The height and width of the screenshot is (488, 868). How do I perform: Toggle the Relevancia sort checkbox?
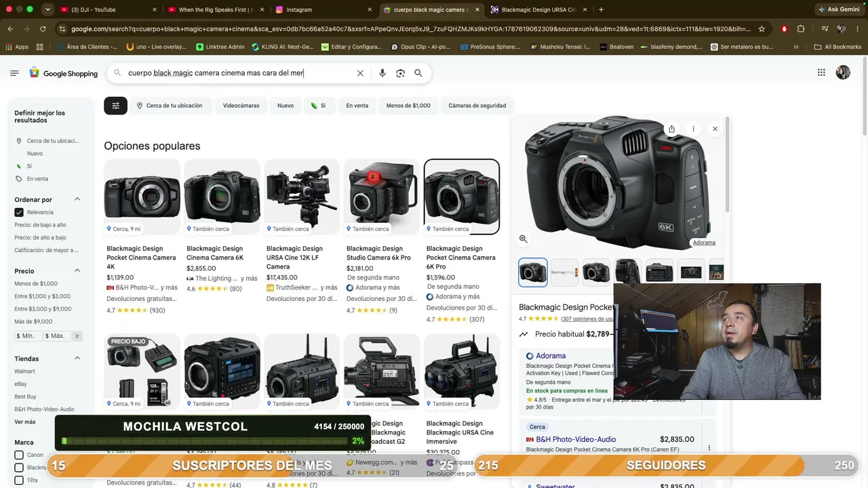coord(19,212)
